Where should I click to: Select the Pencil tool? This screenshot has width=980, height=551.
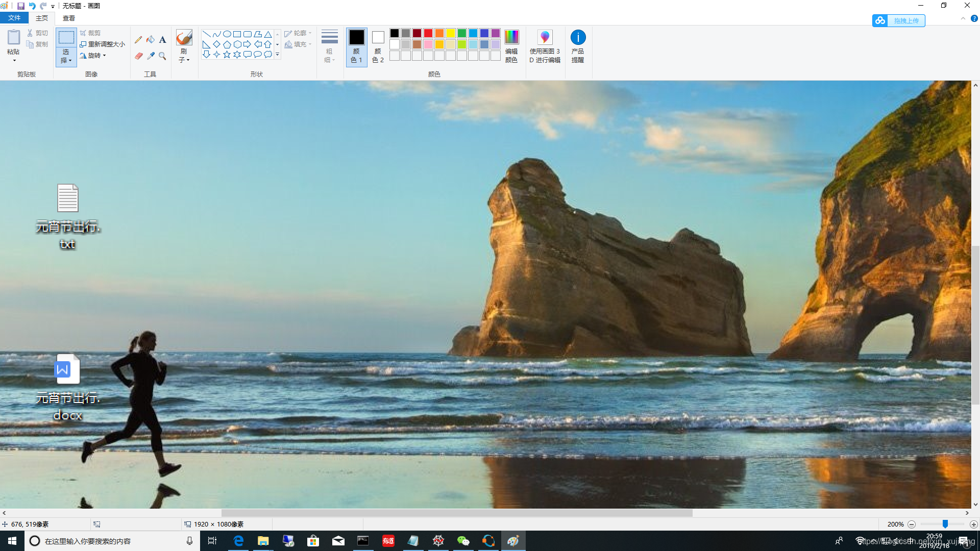138,40
